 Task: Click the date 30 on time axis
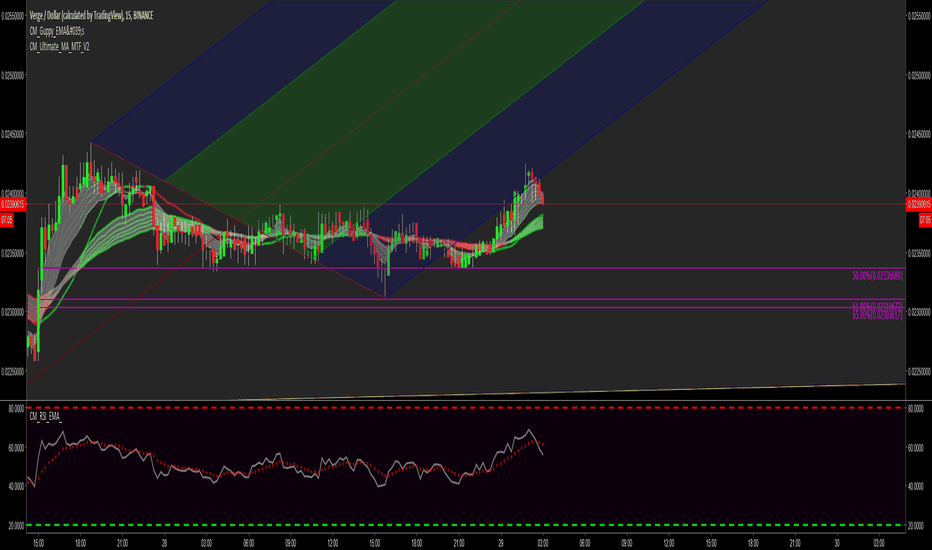click(837, 543)
